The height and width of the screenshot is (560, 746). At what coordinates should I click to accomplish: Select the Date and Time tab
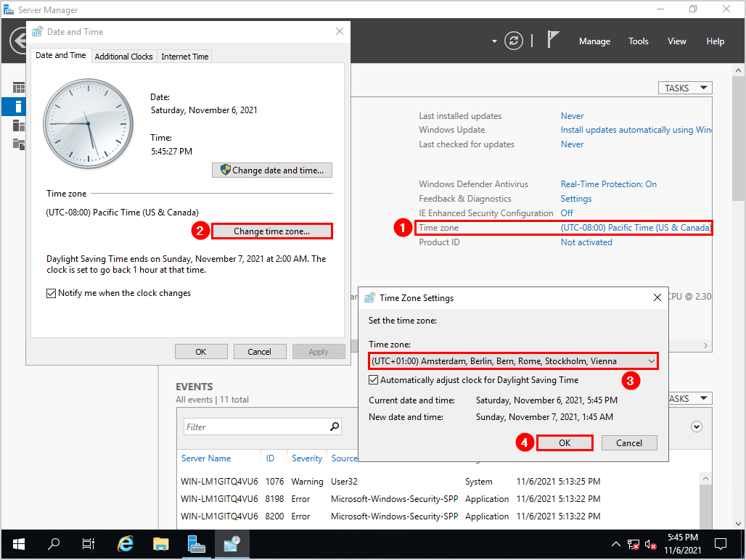pyautogui.click(x=61, y=55)
